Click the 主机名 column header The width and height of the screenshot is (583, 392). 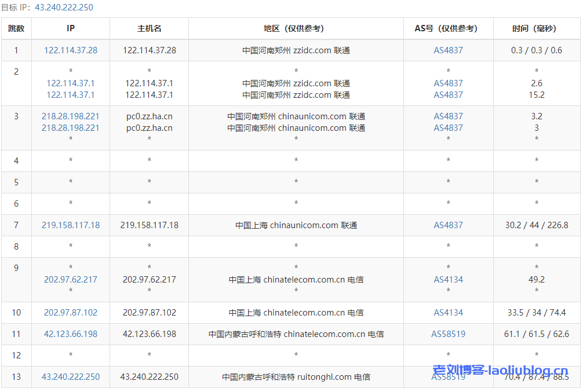click(x=149, y=28)
